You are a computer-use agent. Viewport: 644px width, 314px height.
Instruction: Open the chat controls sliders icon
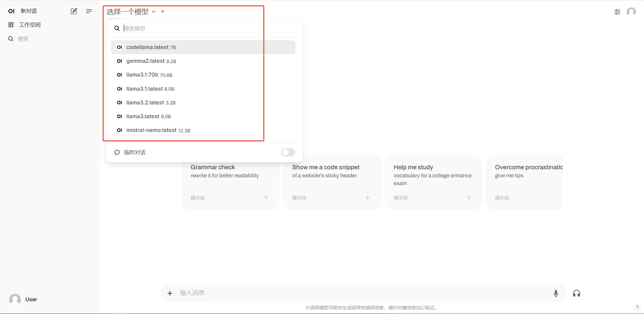(x=617, y=12)
